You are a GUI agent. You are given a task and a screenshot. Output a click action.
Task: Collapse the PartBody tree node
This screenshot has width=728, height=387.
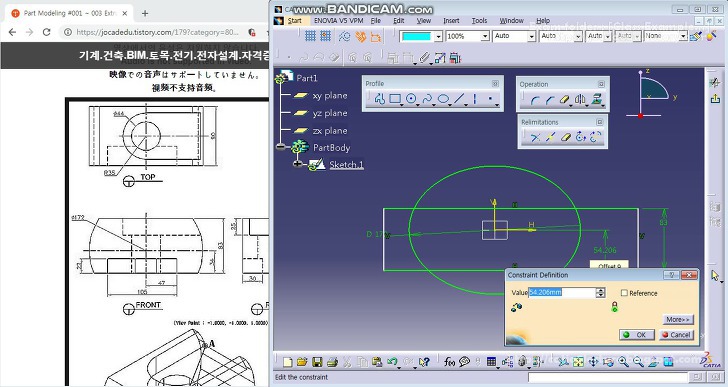click(280, 147)
